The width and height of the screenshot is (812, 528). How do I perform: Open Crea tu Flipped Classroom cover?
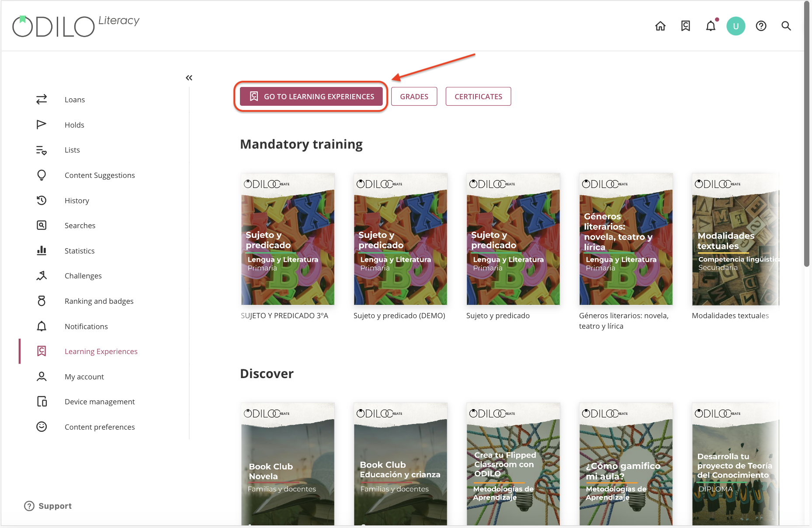point(514,464)
